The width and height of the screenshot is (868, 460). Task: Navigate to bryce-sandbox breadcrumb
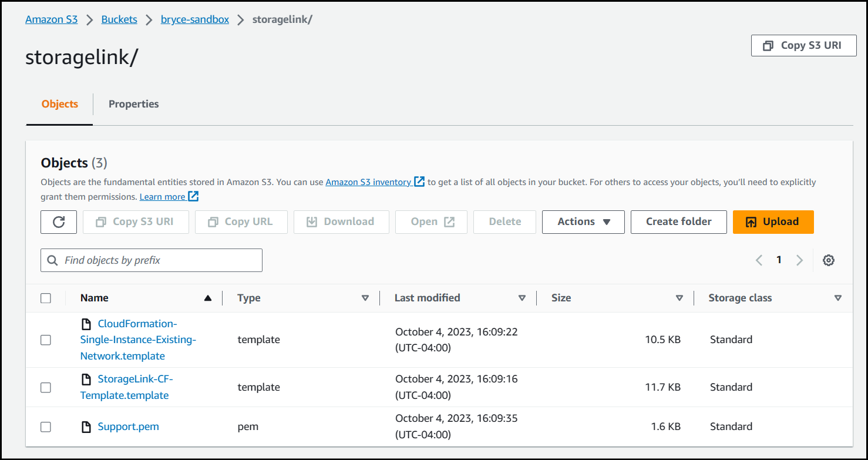coord(195,19)
